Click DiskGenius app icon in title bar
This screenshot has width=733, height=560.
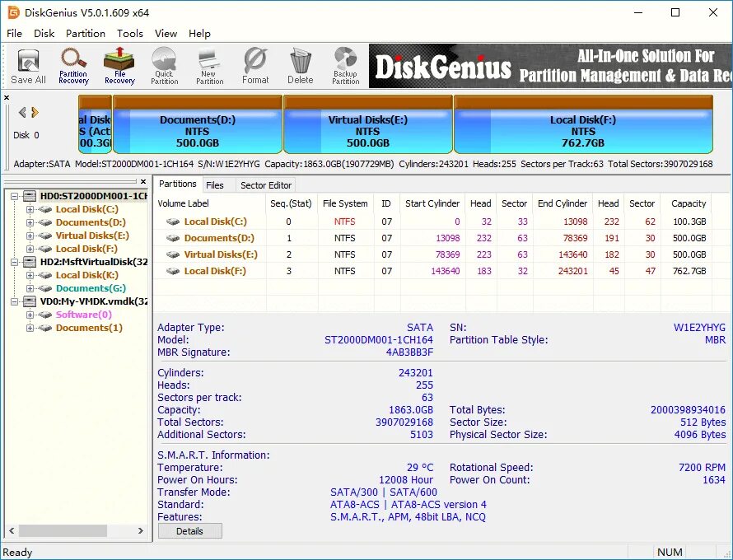coord(13,12)
